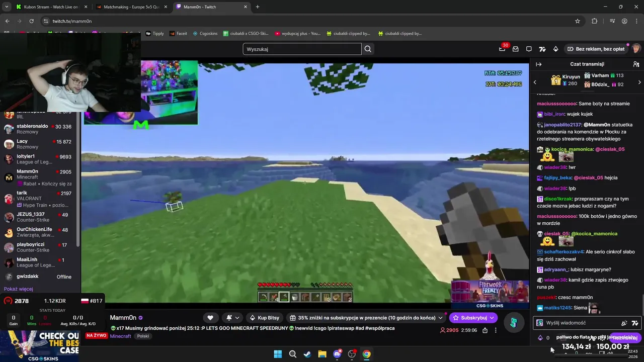
Task: Switch to Kubon Stream tab
Action: (51, 7)
